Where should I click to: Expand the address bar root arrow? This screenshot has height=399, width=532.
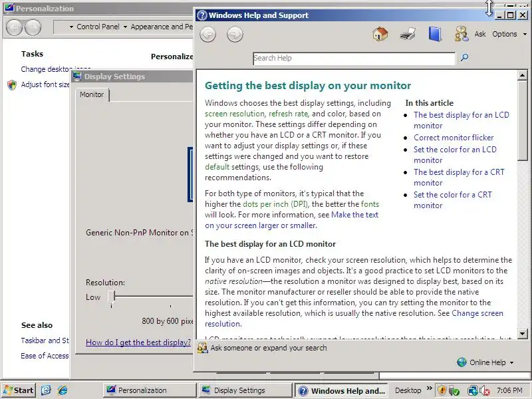pyautogui.click(x=71, y=27)
